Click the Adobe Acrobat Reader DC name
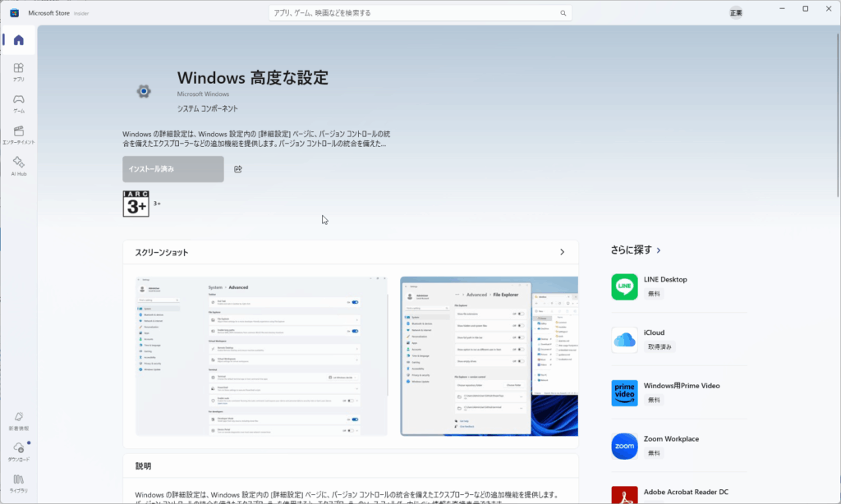The height and width of the screenshot is (504, 841). click(x=686, y=492)
